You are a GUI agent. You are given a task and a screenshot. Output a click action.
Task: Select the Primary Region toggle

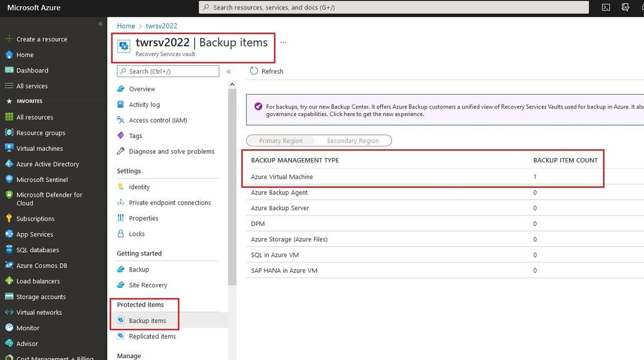280,141
